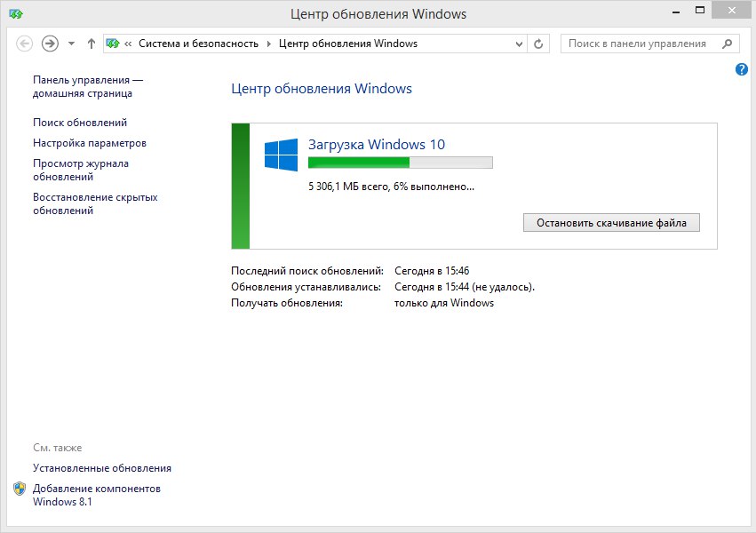Click the Сегодня в 15:46 value

coord(432,271)
